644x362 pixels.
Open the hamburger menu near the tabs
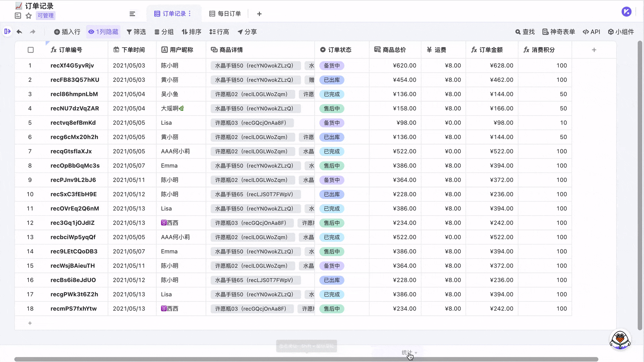(132, 14)
